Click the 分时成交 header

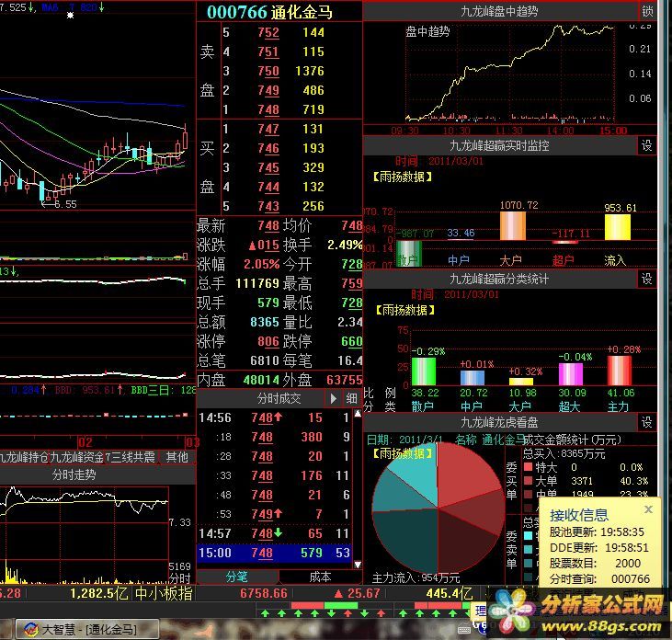(x=279, y=399)
